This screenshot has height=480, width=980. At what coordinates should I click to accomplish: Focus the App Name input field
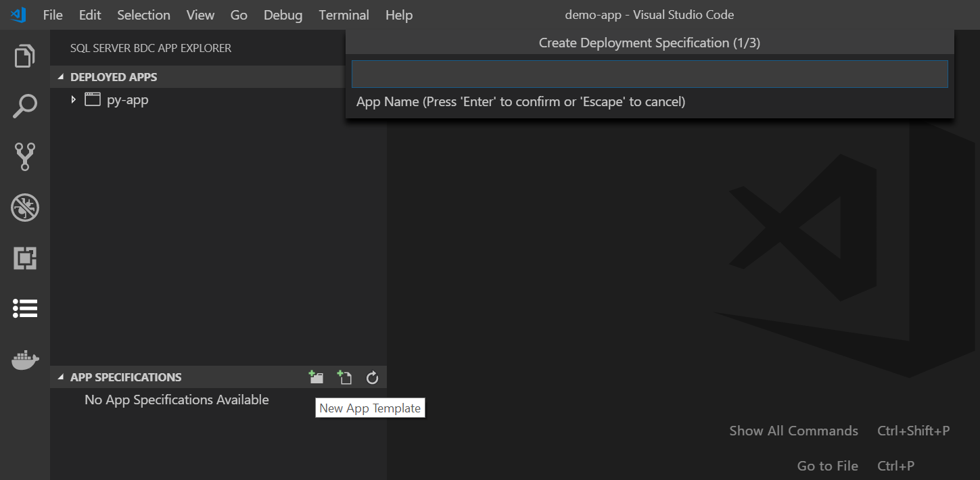click(650, 74)
